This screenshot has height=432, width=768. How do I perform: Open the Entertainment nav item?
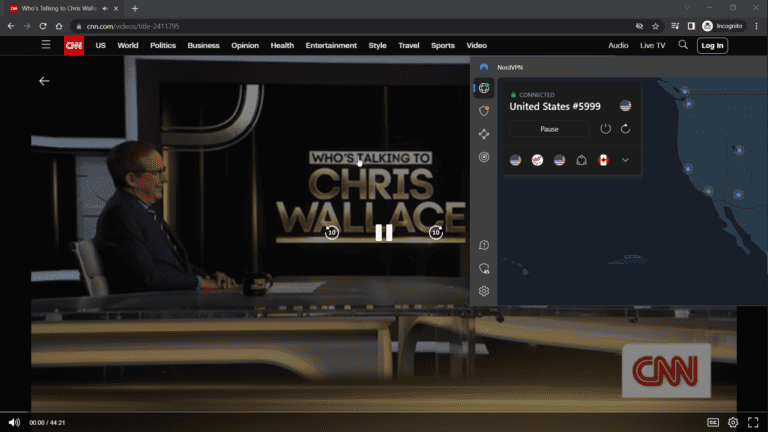tap(331, 45)
